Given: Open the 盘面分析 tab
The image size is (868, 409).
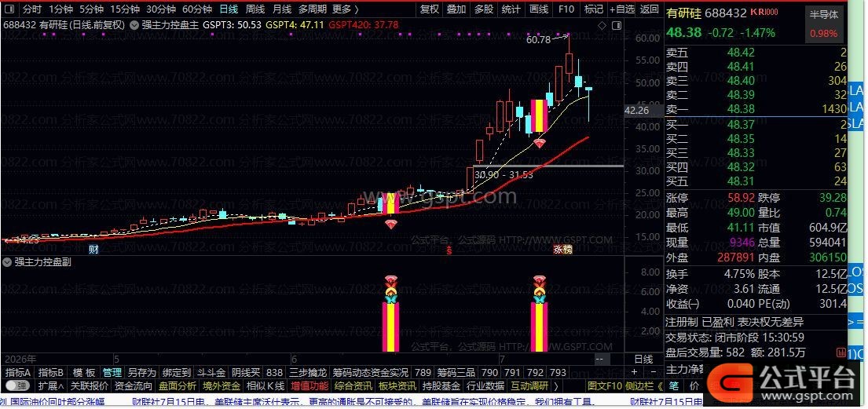Looking at the screenshot, I should (x=178, y=385).
